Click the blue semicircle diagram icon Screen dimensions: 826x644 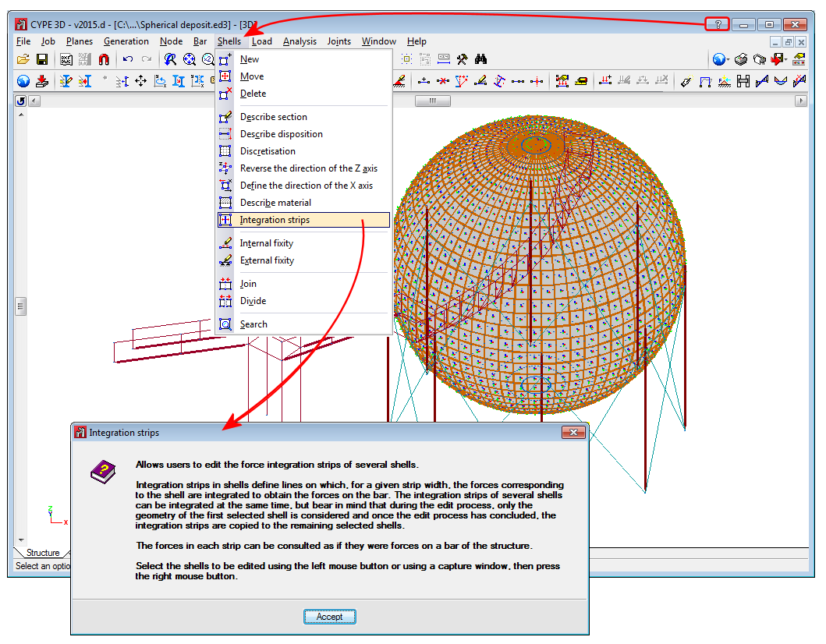[780, 80]
